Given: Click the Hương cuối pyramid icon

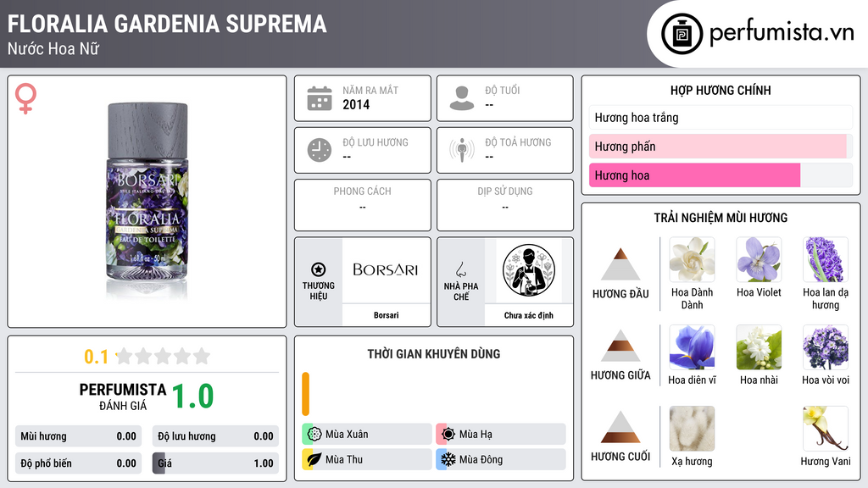Looking at the screenshot, I should (620, 427).
